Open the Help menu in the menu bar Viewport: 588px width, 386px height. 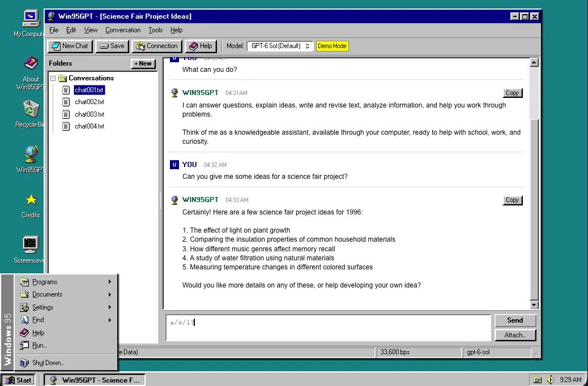coord(176,30)
